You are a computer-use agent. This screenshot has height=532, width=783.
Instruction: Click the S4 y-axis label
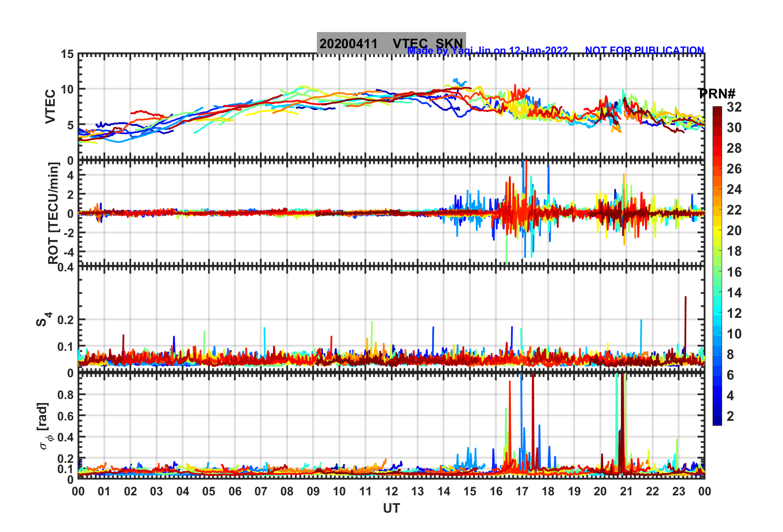click(44, 319)
